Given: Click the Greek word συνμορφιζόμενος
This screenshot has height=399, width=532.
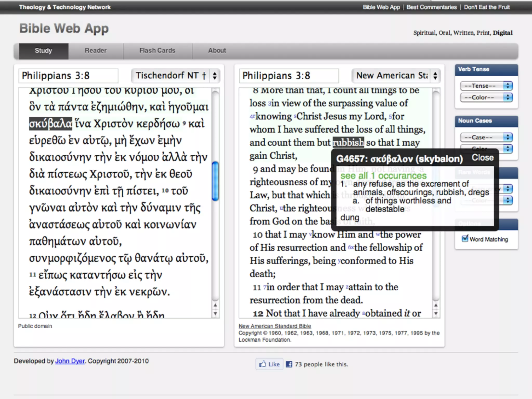Looking at the screenshot, I should pos(72,258).
